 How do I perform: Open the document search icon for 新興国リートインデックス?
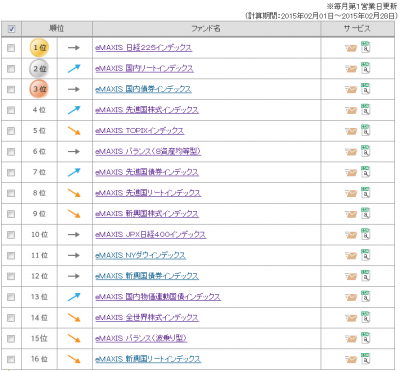[x=366, y=358]
